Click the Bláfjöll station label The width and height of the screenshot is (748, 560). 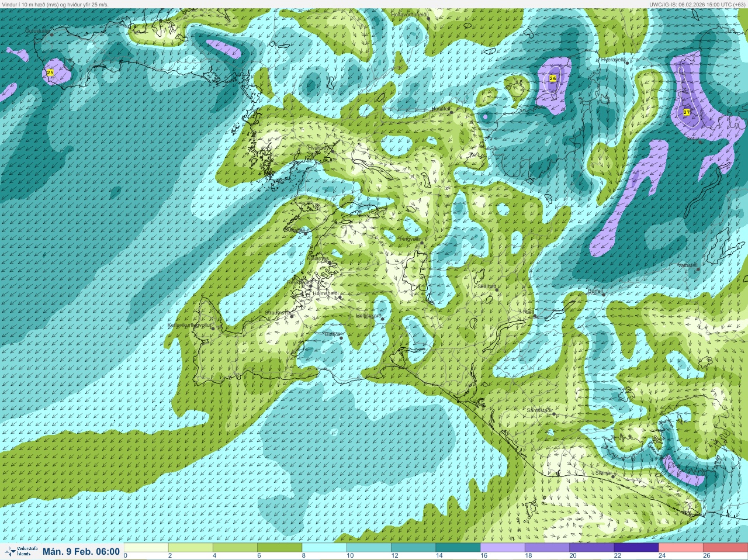pos(333,334)
